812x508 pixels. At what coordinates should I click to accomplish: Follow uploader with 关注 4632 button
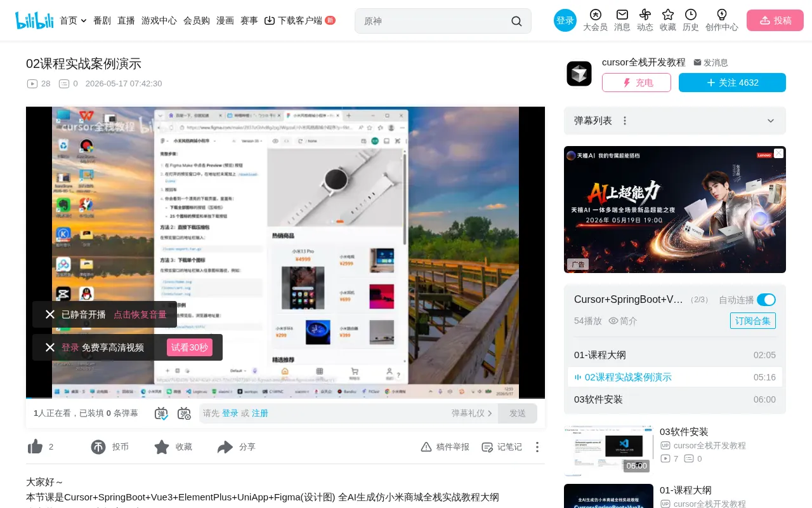point(732,83)
